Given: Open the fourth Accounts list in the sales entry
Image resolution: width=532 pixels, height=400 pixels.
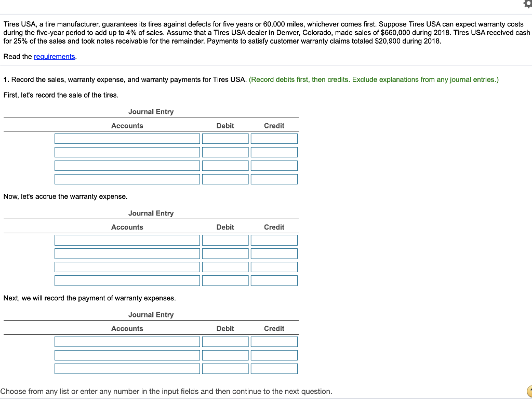Looking at the screenshot, I should pyautogui.click(x=127, y=179).
